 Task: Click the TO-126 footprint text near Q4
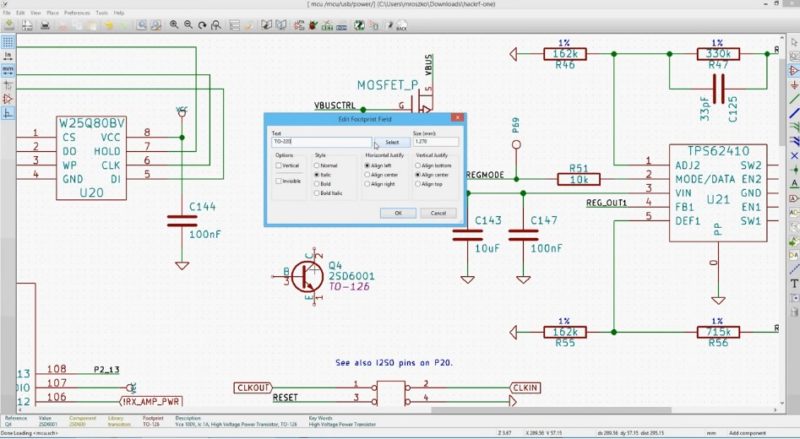click(x=349, y=286)
